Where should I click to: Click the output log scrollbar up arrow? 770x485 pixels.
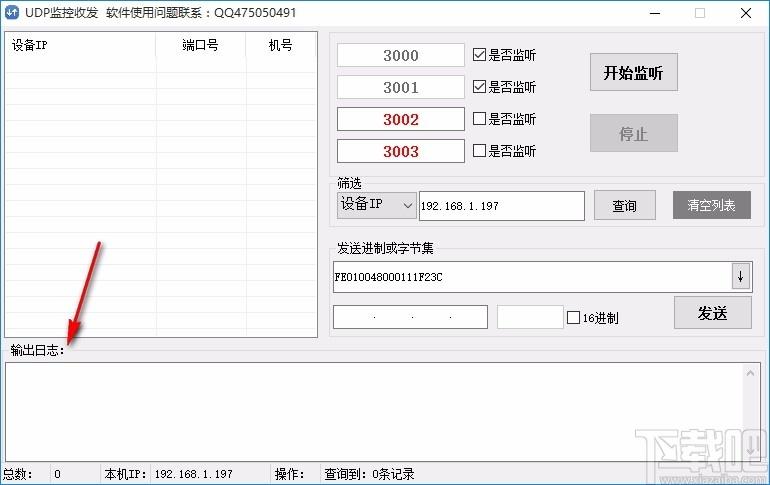click(750, 374)
